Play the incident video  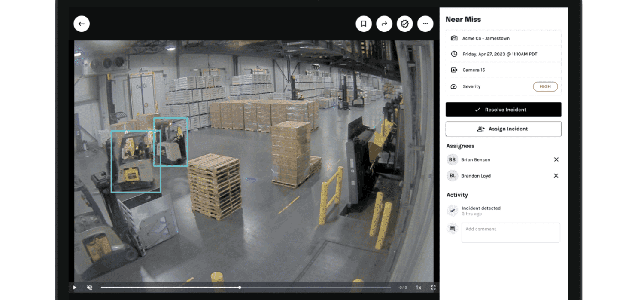[x=75, y=288]
